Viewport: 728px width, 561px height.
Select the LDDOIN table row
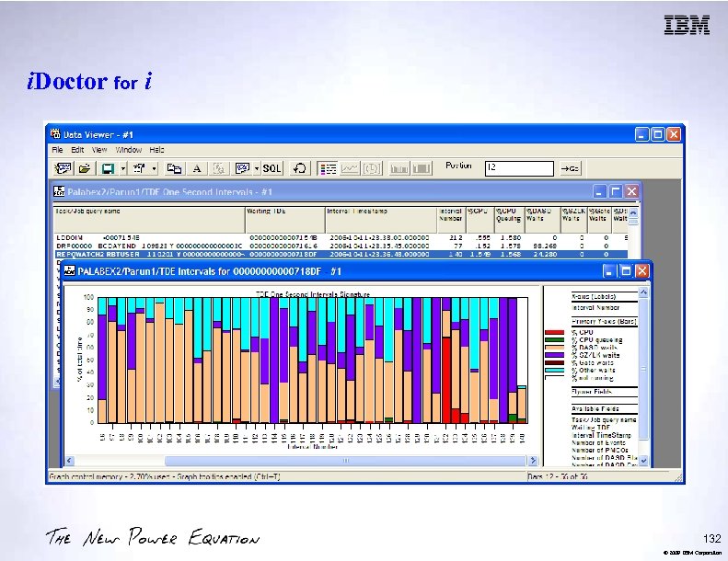point(341,237)
